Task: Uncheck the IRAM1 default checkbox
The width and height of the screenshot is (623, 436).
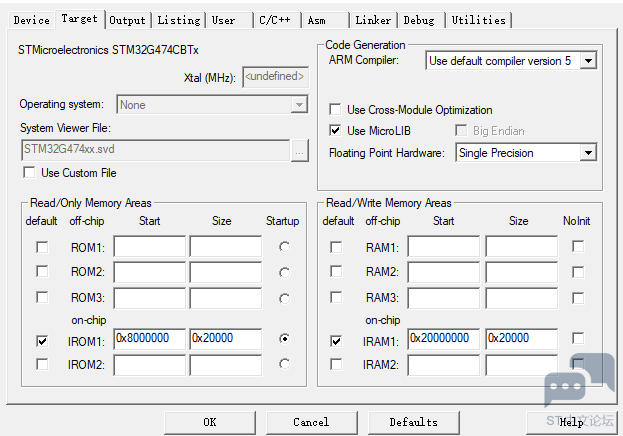Action: (336, 341)
